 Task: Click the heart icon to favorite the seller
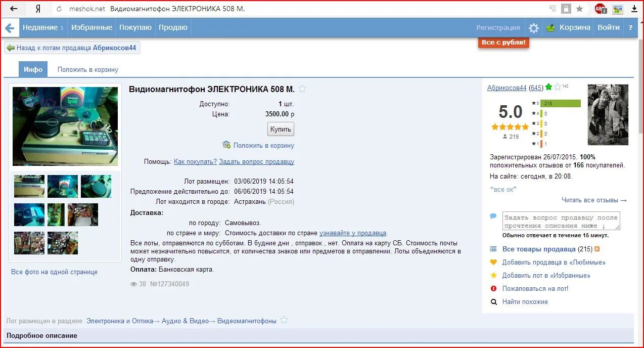coord(494,262)
